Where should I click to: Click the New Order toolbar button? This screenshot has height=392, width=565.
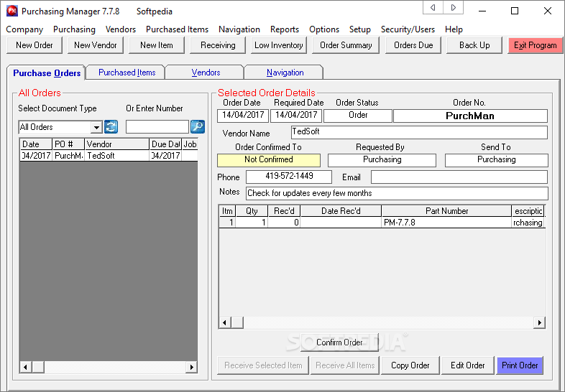click(35, 45)
